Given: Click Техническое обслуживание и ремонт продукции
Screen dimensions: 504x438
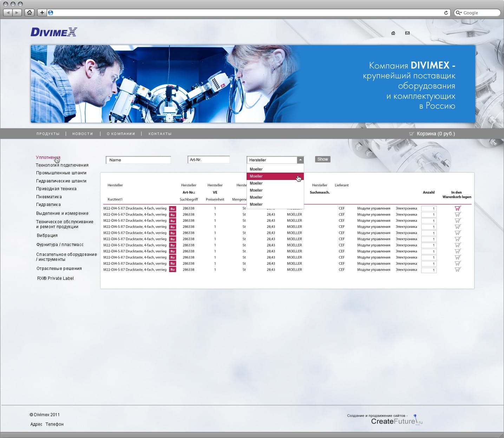Looking at the screenshot, I should click(x=65, y=224).
